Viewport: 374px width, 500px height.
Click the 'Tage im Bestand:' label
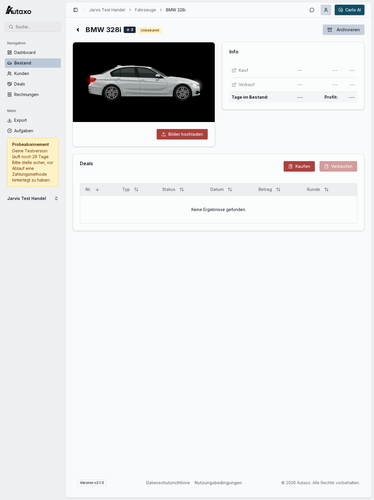[250, 97]
